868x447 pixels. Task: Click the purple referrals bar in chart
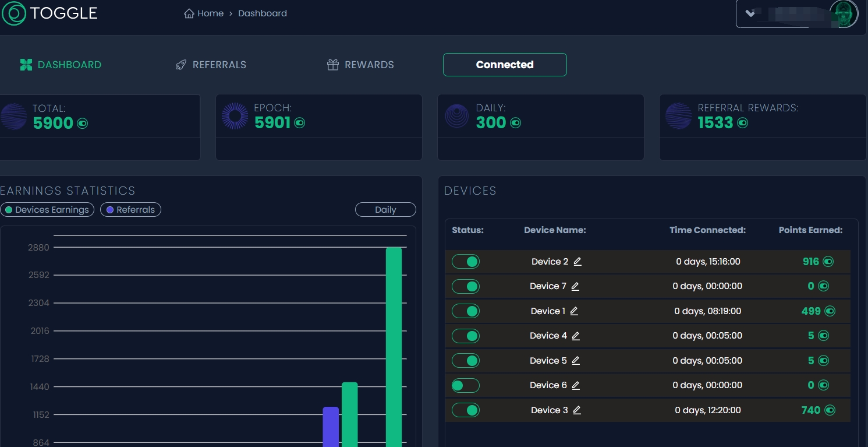(x=331, y=427)
